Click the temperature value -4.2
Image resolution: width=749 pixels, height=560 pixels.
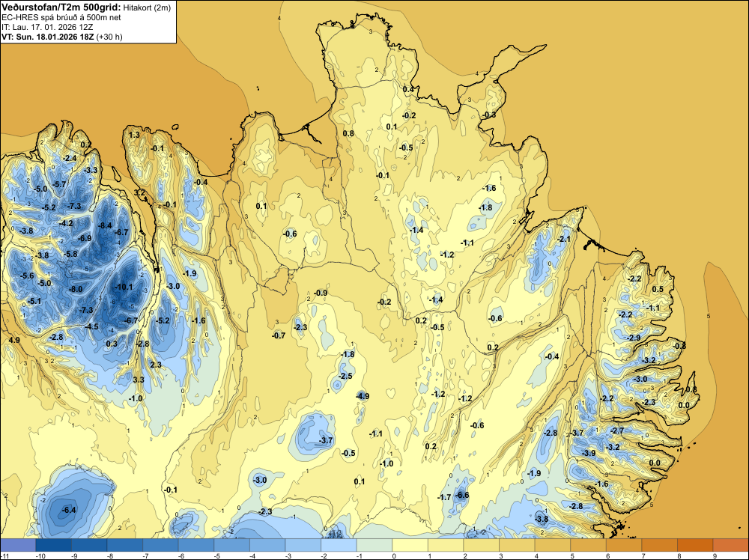(67, 223)
